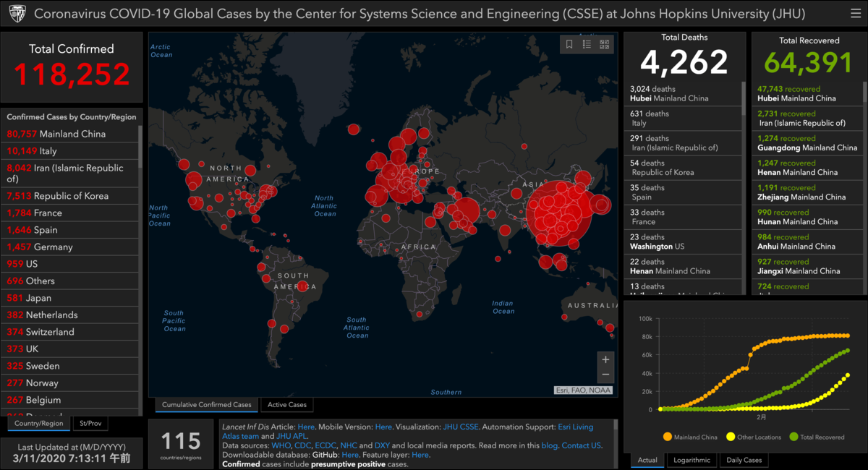
Task: Click '1,191 recovered Zhejiang' entry
Action: point(807,192)
